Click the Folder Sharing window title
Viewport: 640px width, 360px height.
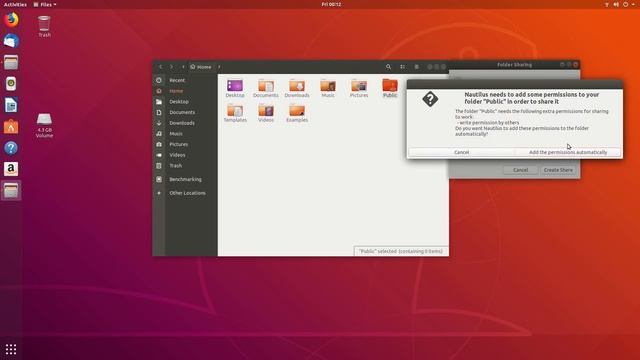pos(514,65)
